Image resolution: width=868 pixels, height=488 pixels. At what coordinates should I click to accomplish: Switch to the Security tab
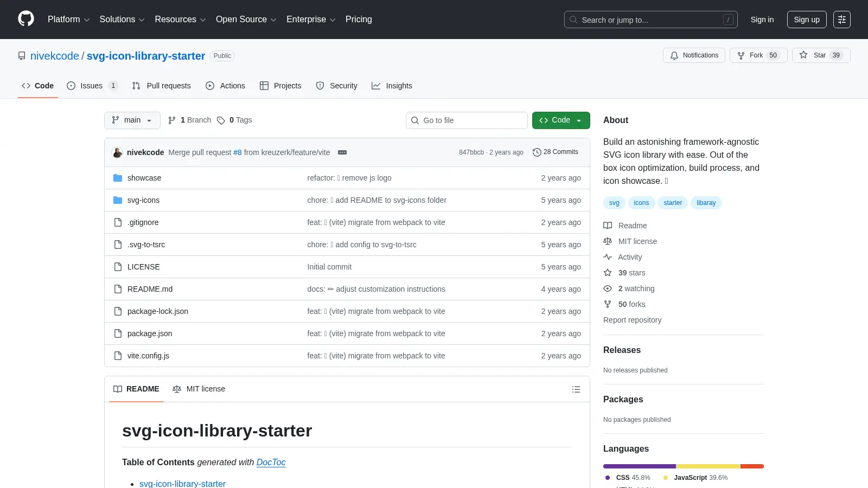tap(336, 86)
